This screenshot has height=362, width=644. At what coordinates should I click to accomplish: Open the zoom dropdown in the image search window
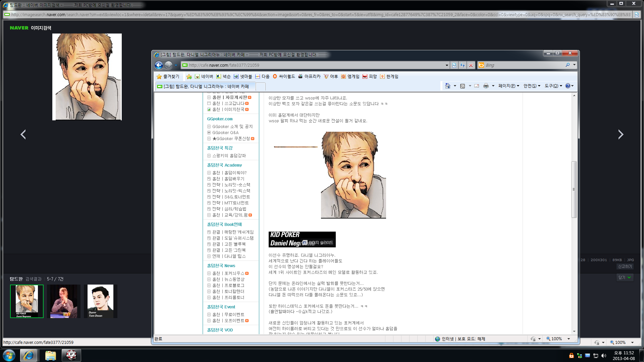pyautogui.click(x=632, y=343)
